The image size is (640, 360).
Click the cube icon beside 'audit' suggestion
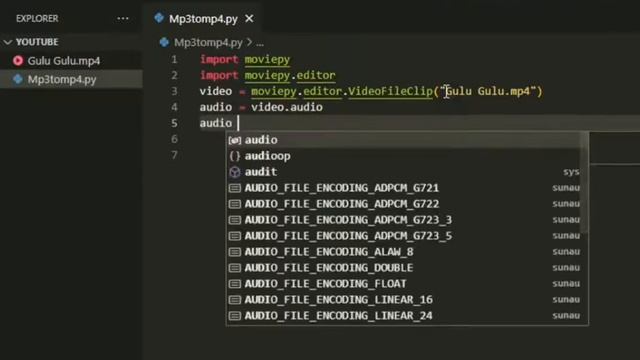(235, 172)
